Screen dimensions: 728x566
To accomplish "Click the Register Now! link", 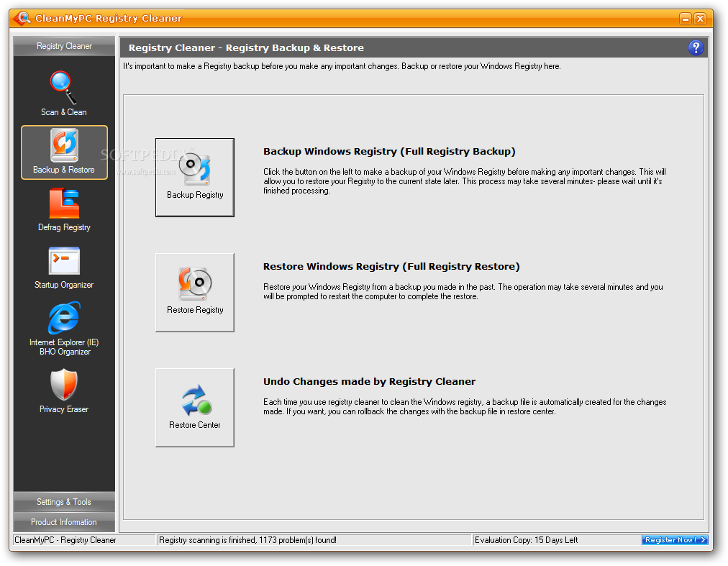I will [x=675, y=540].
